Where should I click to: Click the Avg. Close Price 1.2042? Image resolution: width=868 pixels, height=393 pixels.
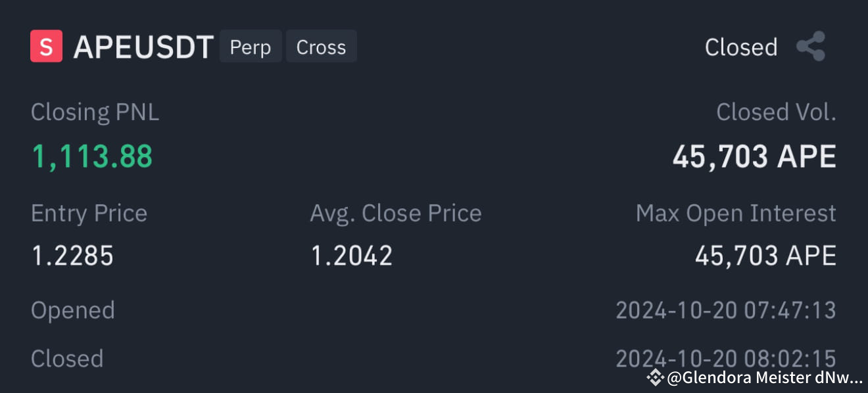(351, 255)
